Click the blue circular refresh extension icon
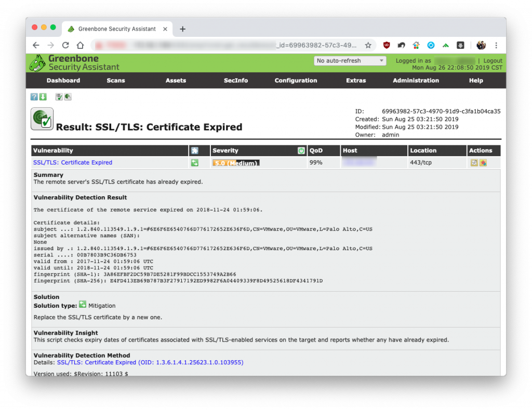 coord(431,45)
